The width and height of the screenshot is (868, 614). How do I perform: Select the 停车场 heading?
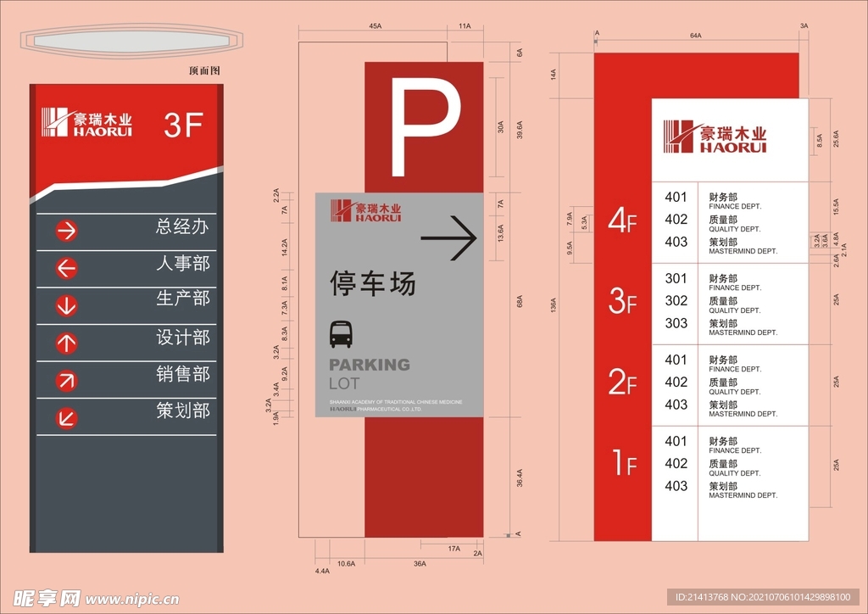pos(373,283)
